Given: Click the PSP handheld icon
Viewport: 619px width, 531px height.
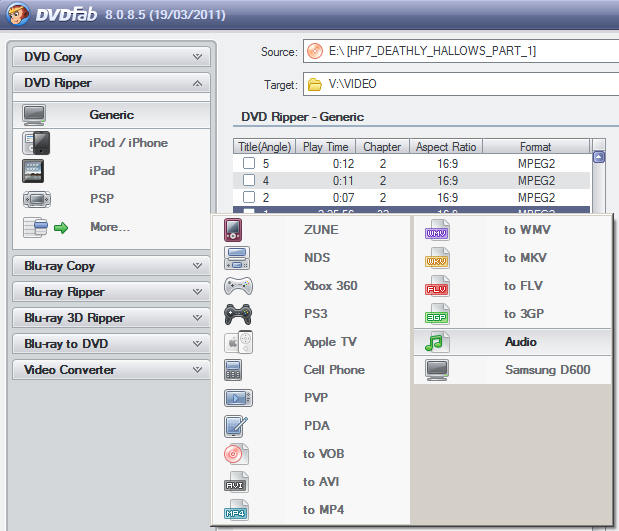Looking at the screenshot, I should [35, 199].
